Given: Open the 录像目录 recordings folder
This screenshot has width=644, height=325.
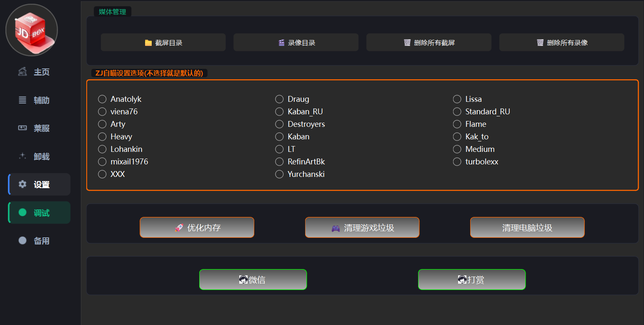Looking at the screenshot, I should point(296,43).
